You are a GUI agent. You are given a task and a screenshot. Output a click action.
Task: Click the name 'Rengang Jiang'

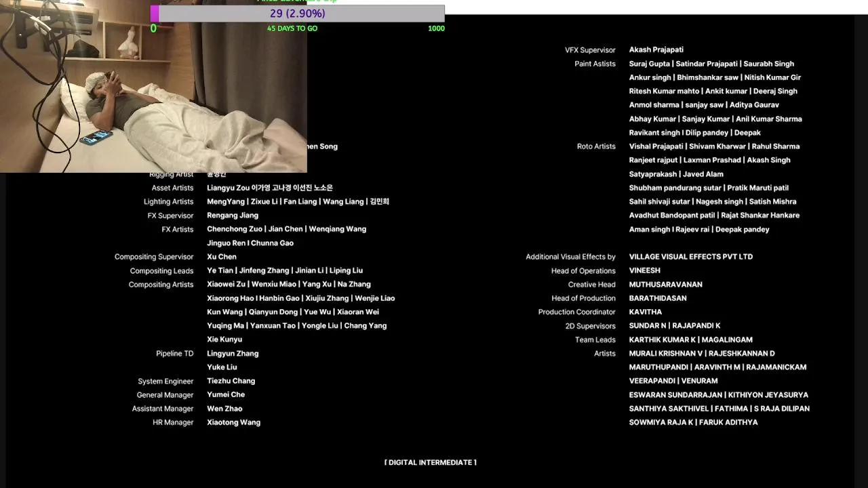[x=233, y=216]
